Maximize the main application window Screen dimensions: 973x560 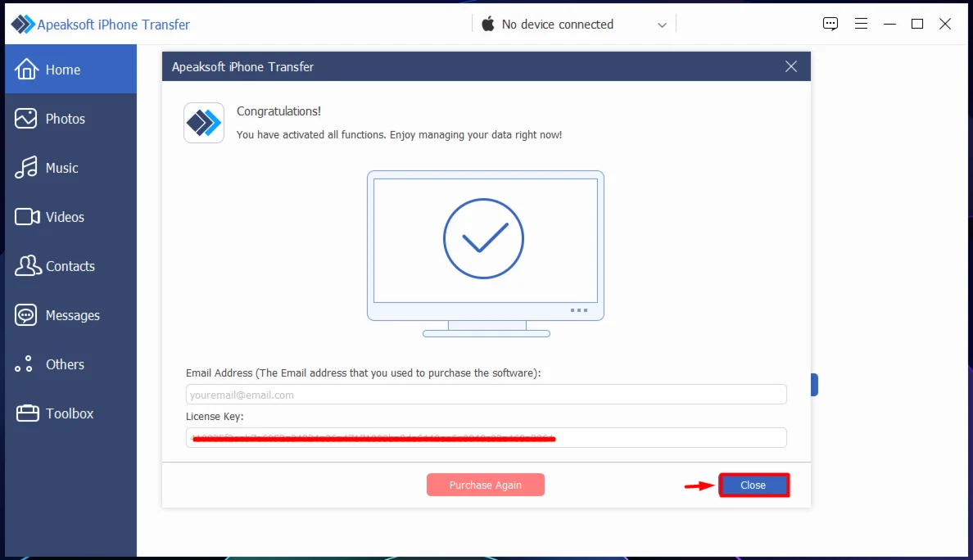[917, 24]
